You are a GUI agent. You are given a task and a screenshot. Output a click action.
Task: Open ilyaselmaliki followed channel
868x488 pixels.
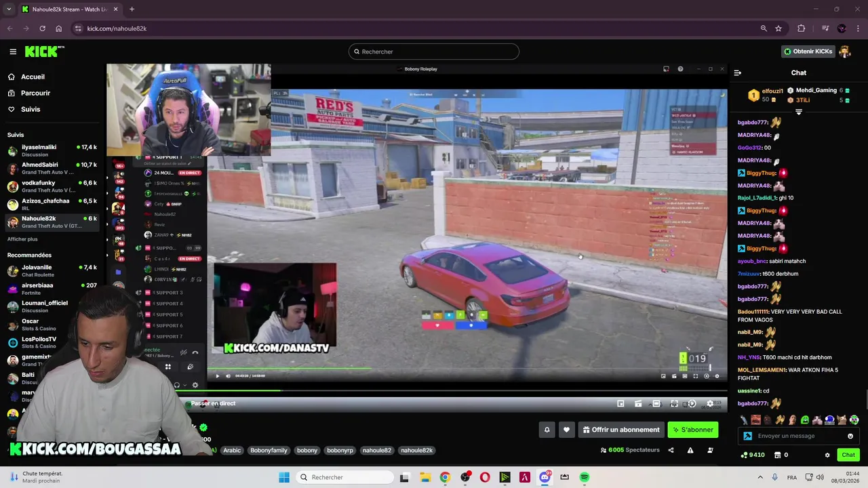click(52, 150)
